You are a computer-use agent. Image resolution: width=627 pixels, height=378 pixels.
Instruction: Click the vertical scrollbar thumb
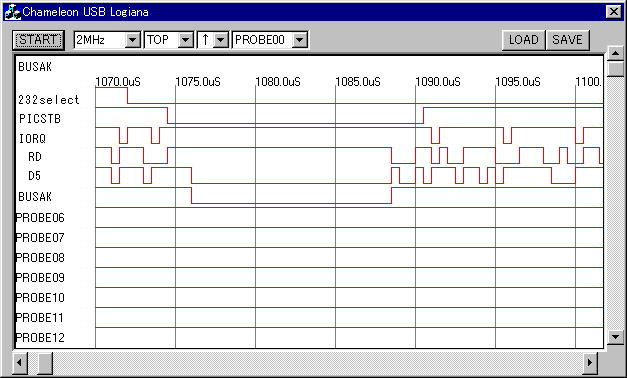[615, 69]
